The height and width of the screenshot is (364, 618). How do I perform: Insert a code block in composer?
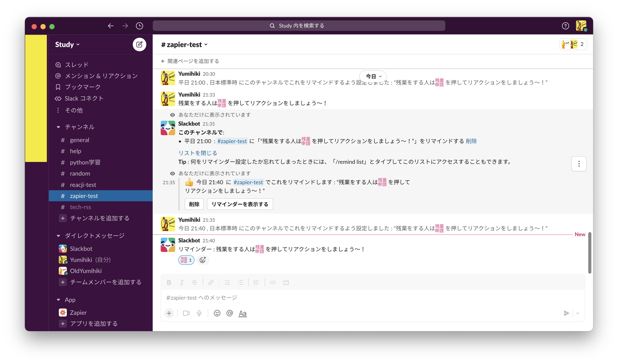coord(273,282)
